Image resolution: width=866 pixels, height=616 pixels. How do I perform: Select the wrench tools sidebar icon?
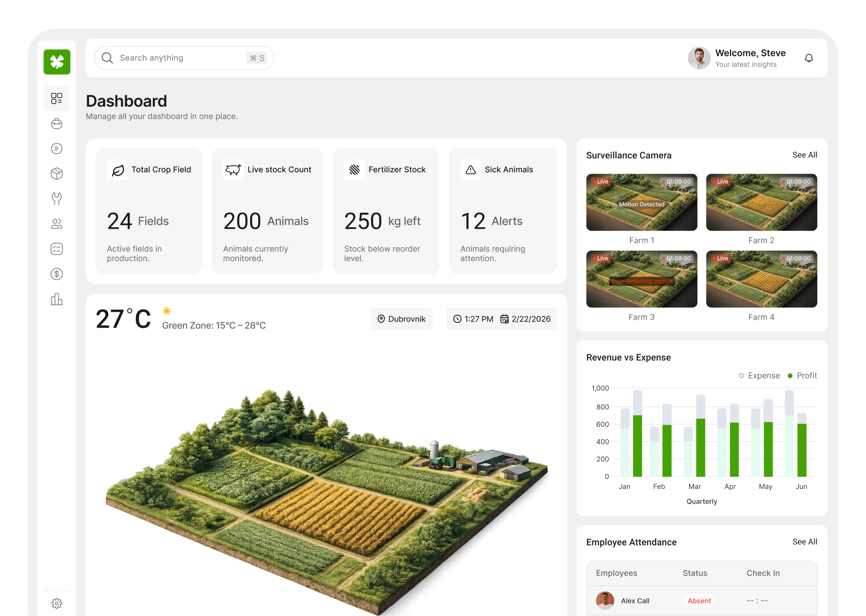tap(56, 199)
